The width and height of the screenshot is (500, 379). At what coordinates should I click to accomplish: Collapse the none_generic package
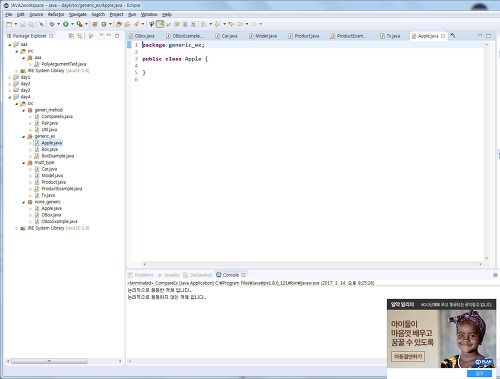pos(24,202)
